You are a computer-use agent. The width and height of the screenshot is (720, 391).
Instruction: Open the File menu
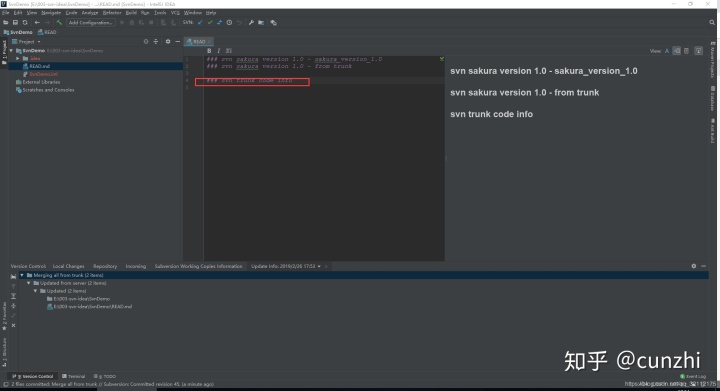(6, 13)
